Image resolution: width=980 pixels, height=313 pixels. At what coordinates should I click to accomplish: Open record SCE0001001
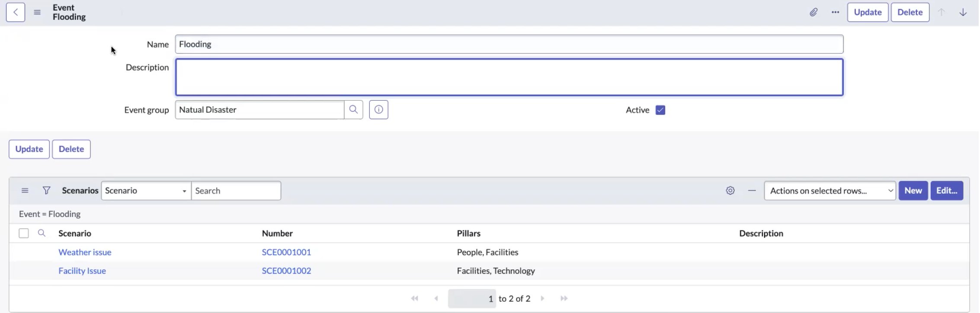(x=286, y=252)
